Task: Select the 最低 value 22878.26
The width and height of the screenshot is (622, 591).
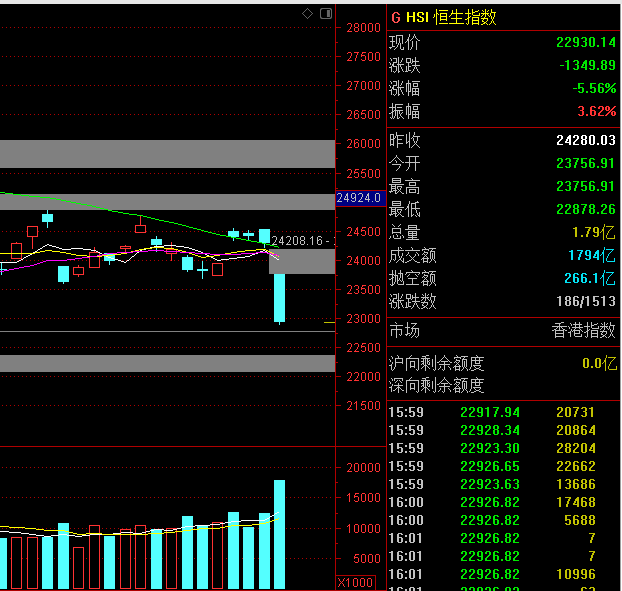Action: coord(586,209)
